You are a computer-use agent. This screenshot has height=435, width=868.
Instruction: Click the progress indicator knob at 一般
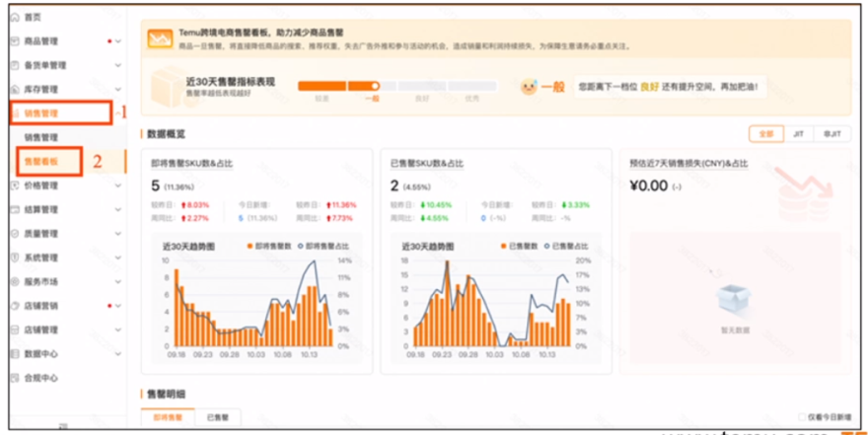coord(375,86)
